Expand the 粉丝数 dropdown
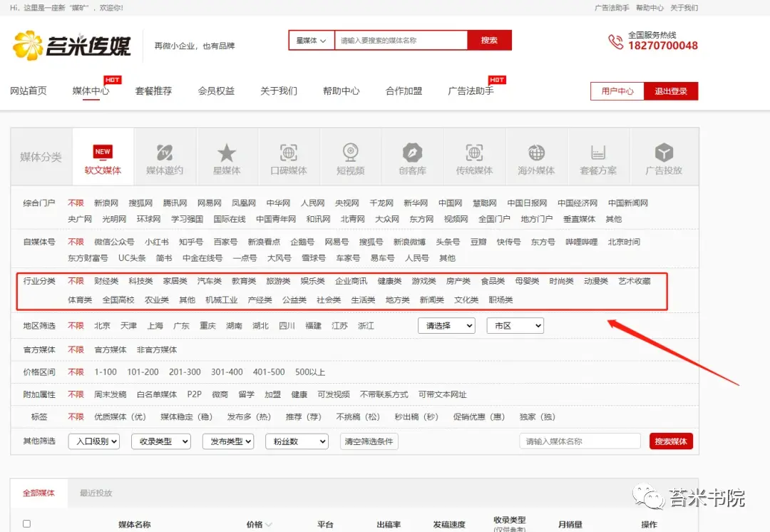 (297, 441)
